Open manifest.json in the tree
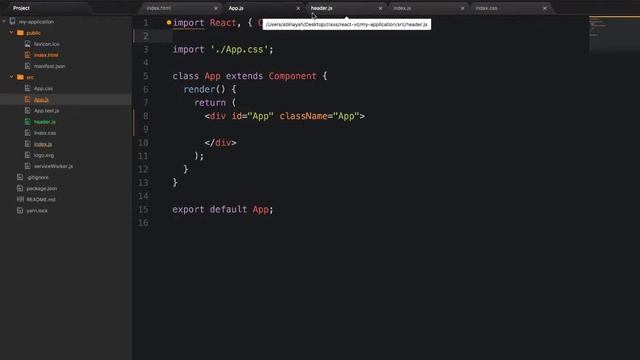The image size is (640, 360). coord(49,66)
